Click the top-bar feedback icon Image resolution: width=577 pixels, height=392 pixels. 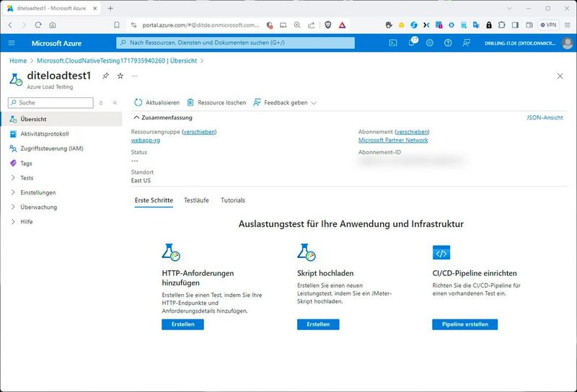(466, 43)
